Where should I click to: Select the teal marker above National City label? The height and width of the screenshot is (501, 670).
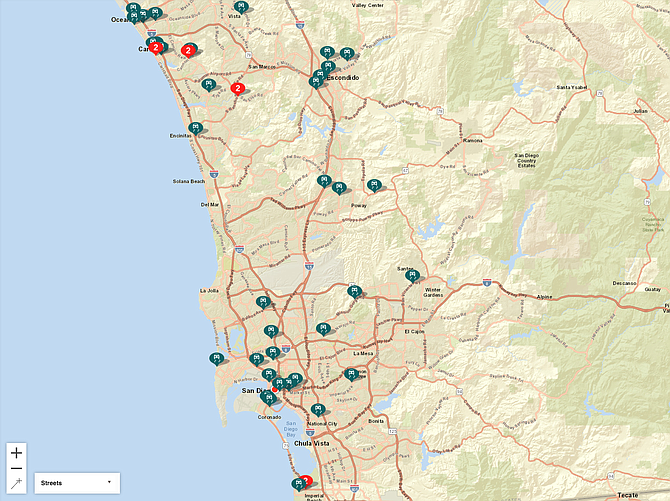317,410
